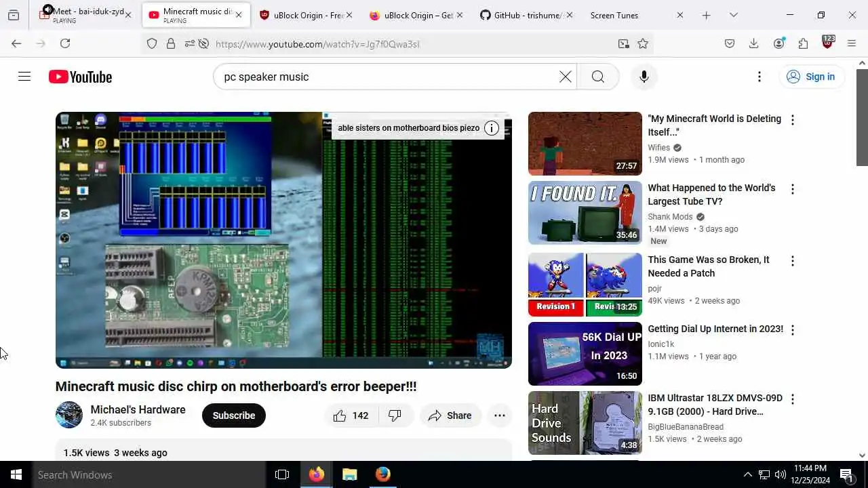The image size is (868, 488).
Task: Switch to Meet bai-iduk-zyd tab
Action: pos(85,15)
